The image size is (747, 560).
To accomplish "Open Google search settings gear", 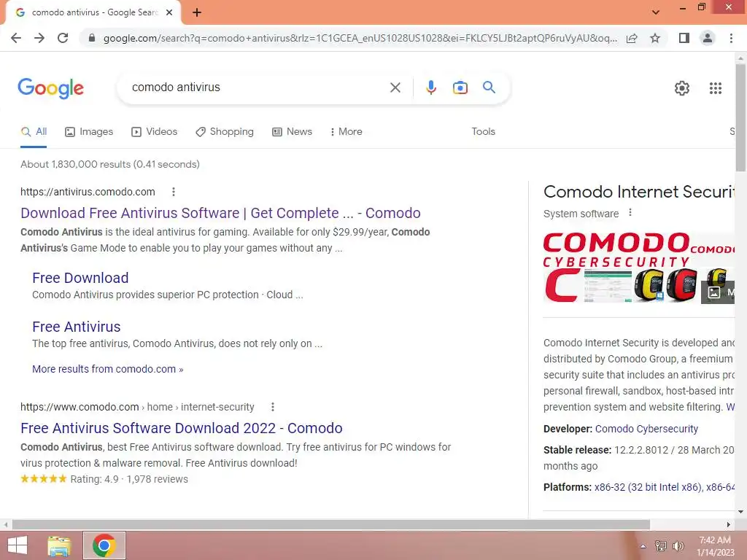I will coord(682,88).
